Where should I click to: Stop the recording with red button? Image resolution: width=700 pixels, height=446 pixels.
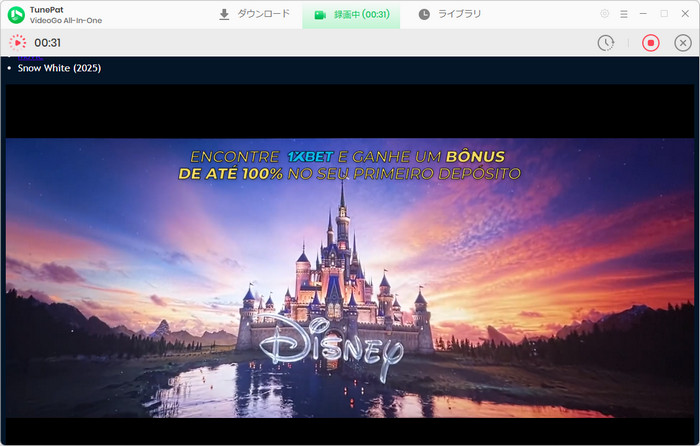(x=650, y=43)
